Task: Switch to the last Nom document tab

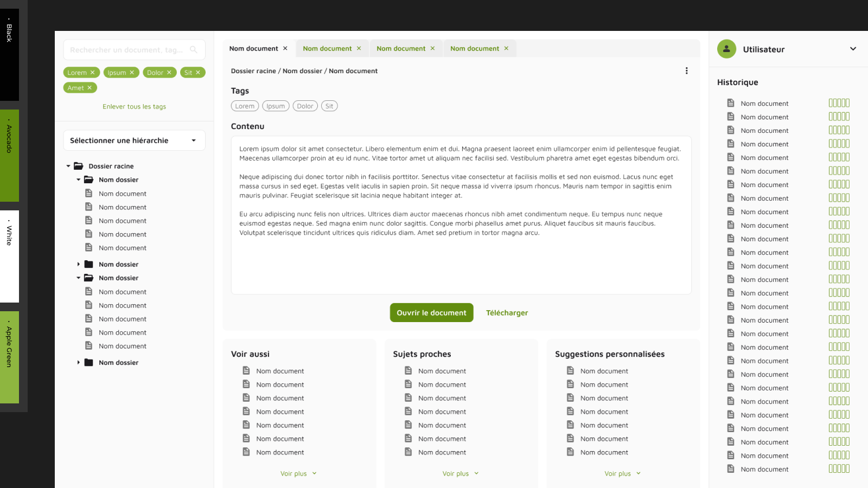Action: (x=474, y=49)
